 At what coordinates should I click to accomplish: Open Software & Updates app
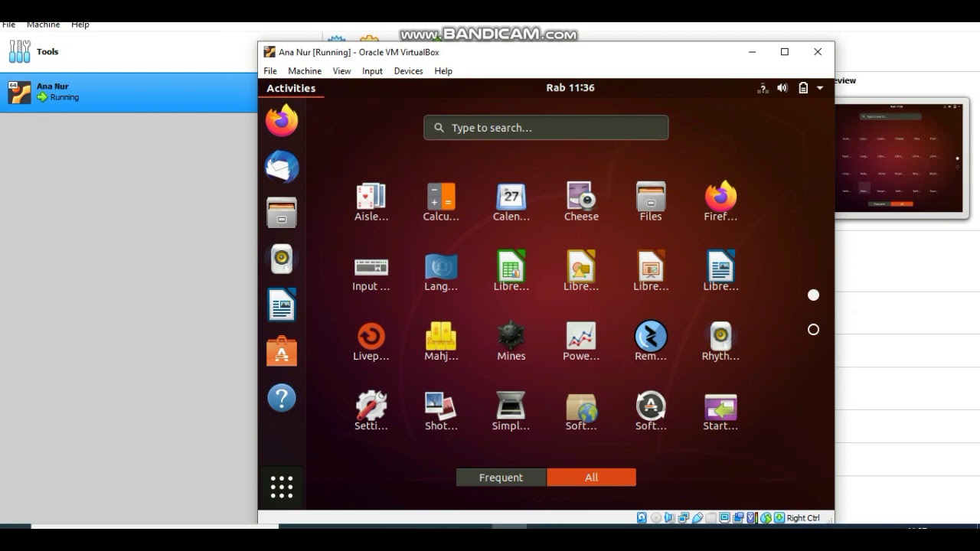581,411
